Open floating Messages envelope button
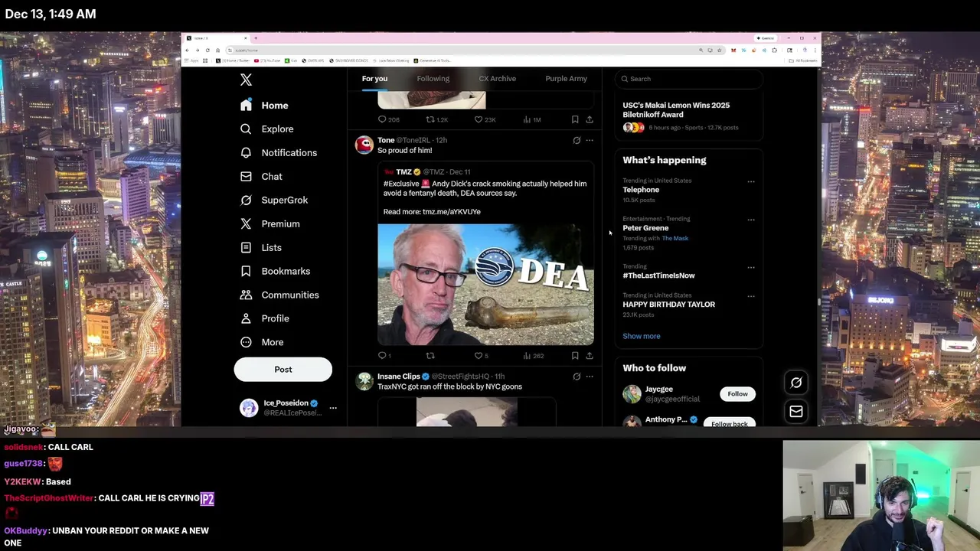The width and height of the screenshot is (980, 551). coord(796,412)
